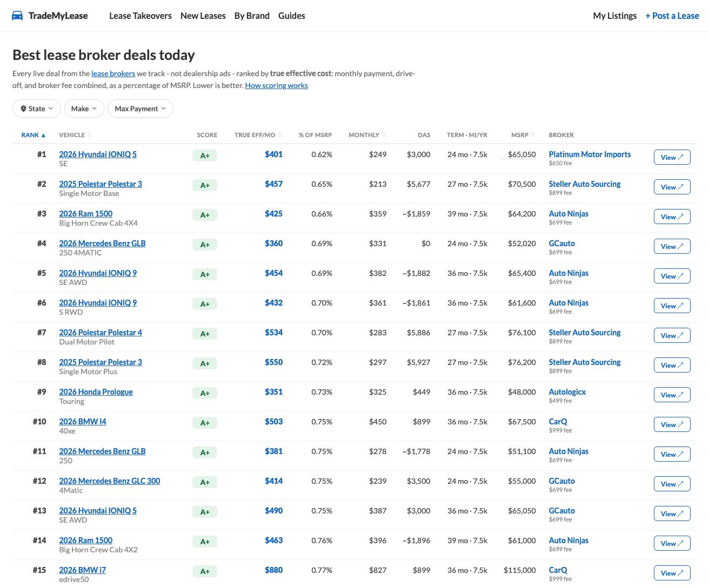The image size is (709, 588).
Task: Open the 2026 Hyundai IONIQ 5 SE listing
Action: point(98,154)
